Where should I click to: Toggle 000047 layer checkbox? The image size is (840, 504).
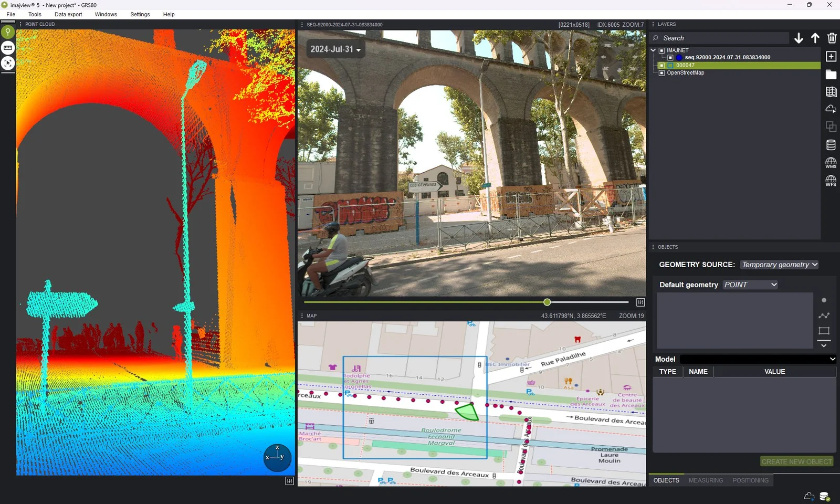[661, 66]
